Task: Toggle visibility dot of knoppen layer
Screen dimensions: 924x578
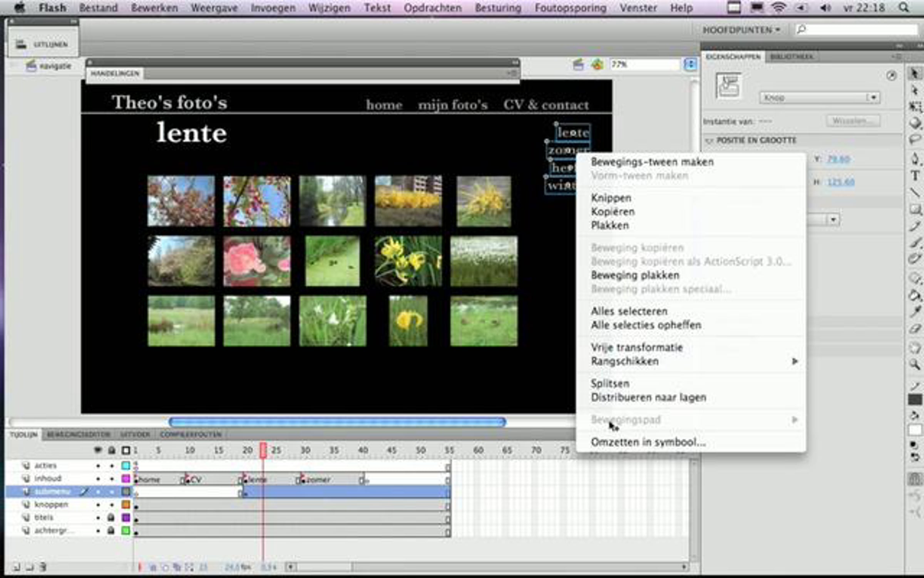Action: point(98,504)
